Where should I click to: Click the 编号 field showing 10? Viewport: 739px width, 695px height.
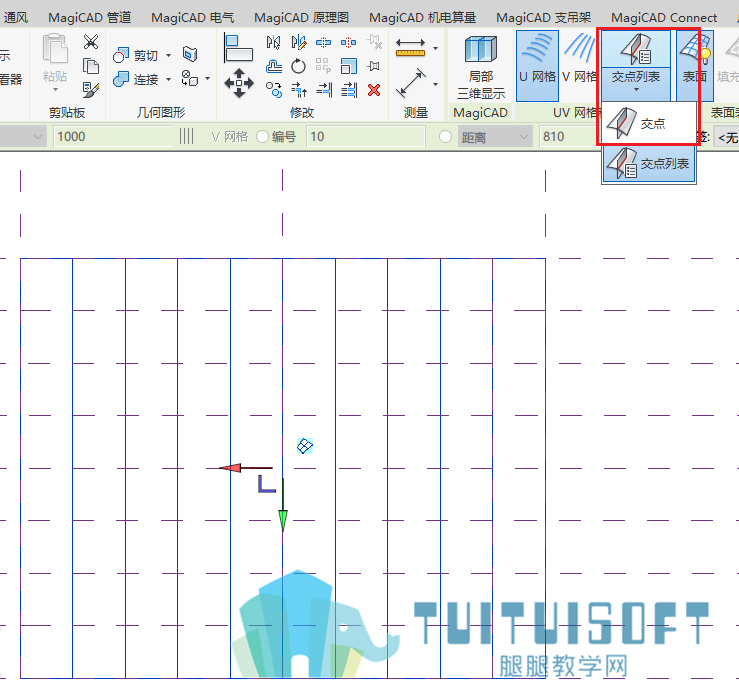pos(366,137)
